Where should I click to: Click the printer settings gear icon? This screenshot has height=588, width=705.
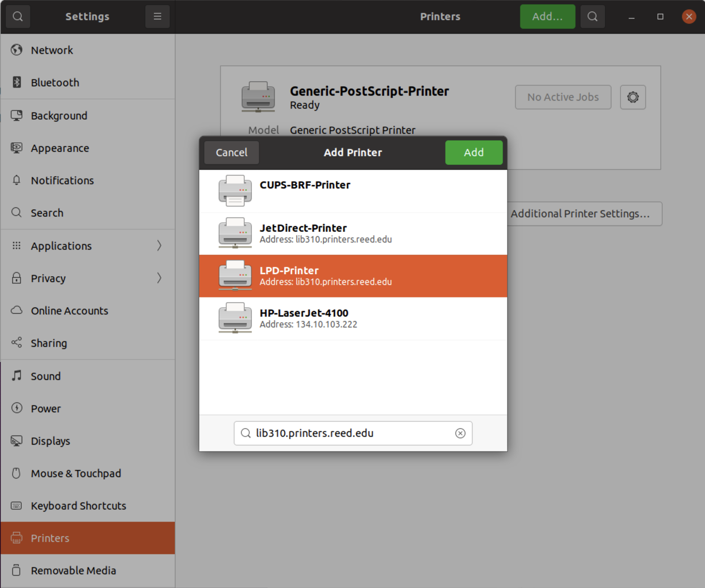pyautogui.click(x=633, y=97)
